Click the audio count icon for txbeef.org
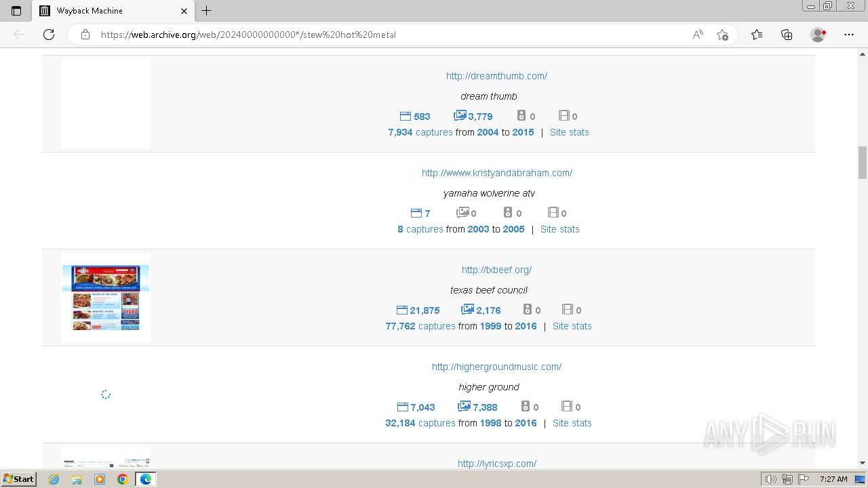 528,310
